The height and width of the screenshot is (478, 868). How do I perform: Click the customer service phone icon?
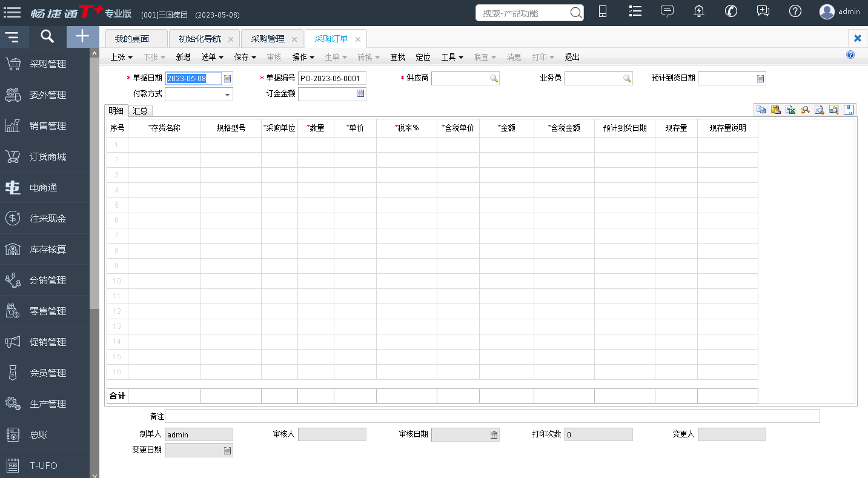[x=731, y=11]
